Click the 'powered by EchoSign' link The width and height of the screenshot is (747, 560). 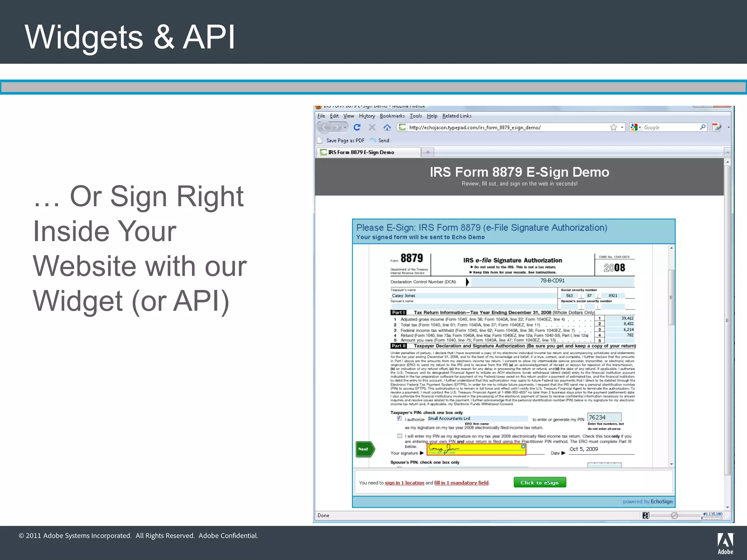click(x=647, y=502)
